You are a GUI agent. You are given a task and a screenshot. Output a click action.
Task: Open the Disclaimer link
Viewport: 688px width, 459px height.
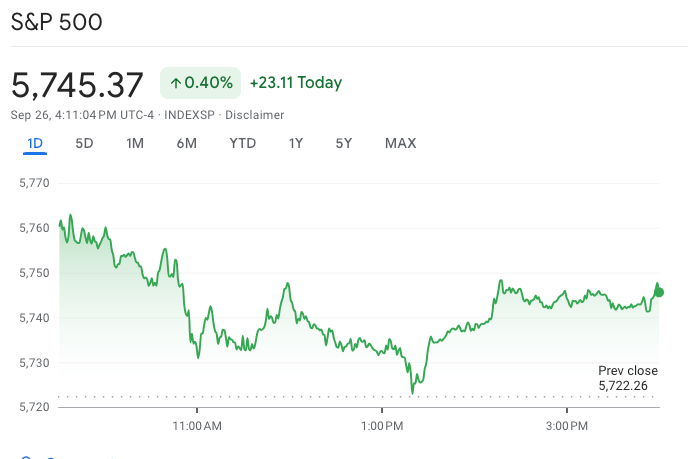(x=256, y=115)
